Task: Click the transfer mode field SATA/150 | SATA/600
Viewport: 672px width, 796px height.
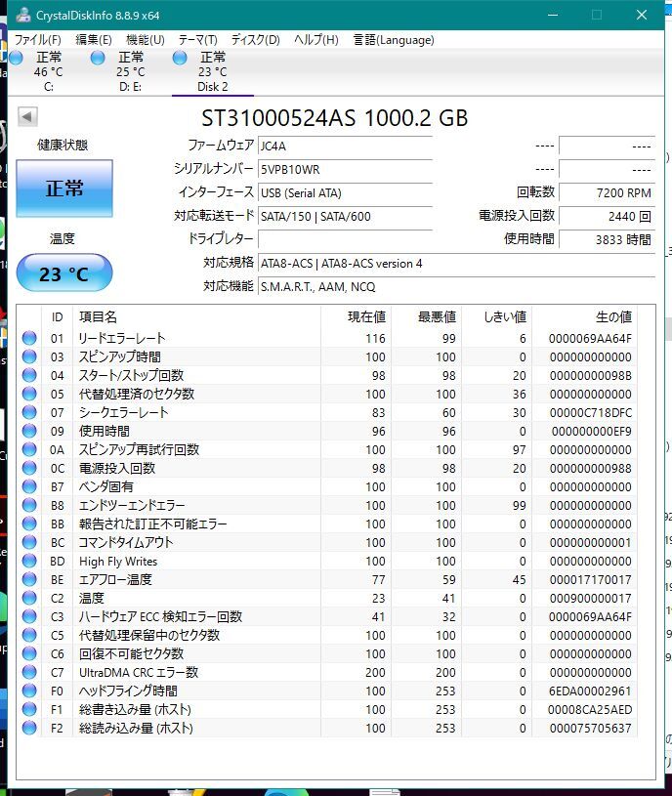Action: point(345,216)
